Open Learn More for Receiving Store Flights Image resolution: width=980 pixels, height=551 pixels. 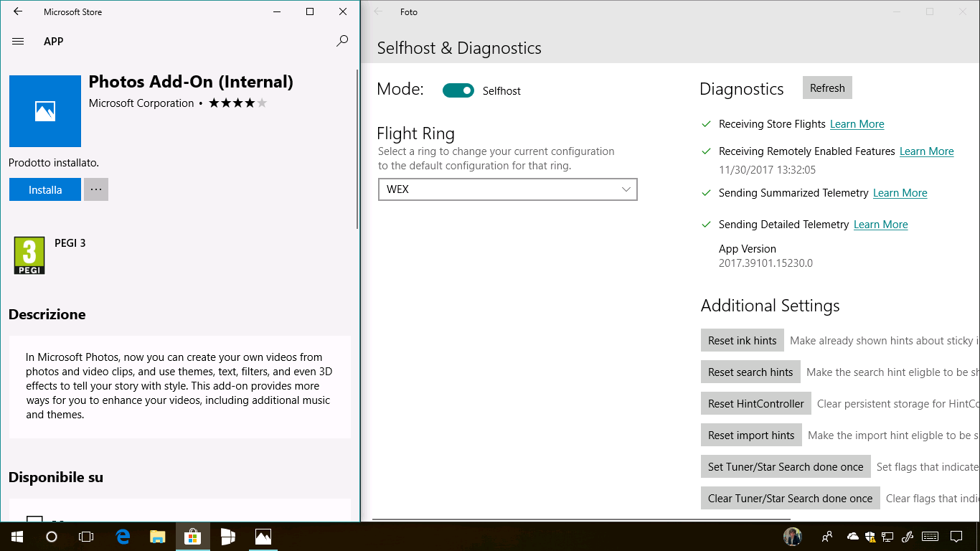[857, 124]
